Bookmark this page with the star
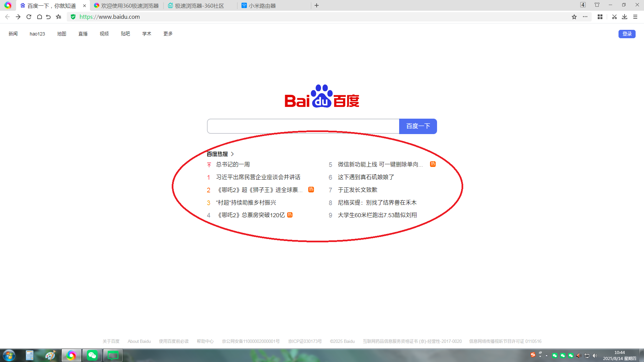This screenshot has height=362, width=644. pyautogui.click(x=574, y=17)
